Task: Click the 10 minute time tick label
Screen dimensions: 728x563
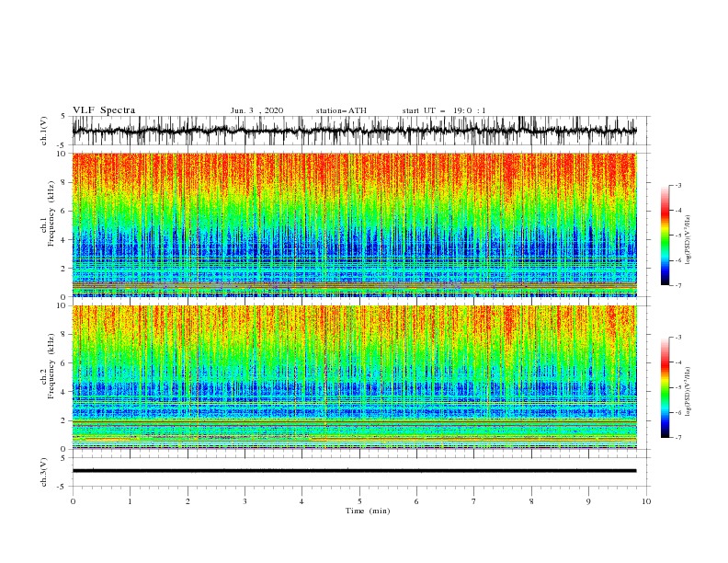Action: [x=646, y=501]
